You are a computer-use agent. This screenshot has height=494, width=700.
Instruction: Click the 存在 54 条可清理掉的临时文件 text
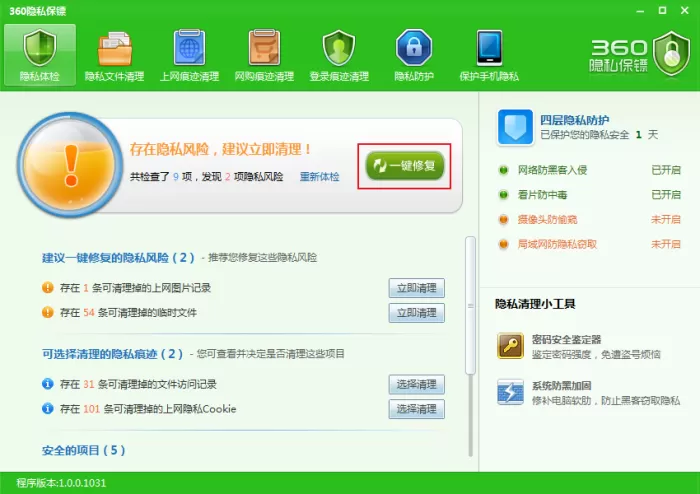128,313
